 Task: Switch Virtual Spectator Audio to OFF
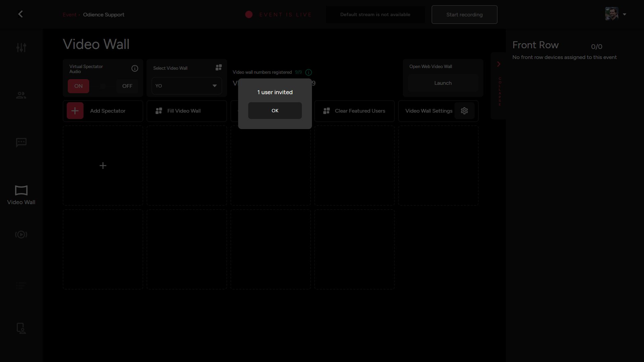[127, 86]
